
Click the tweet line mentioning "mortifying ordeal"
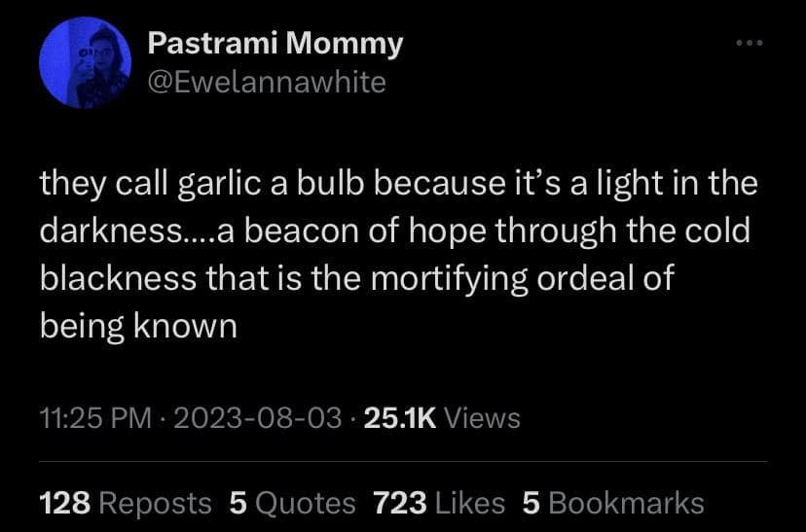pos(356,279)
